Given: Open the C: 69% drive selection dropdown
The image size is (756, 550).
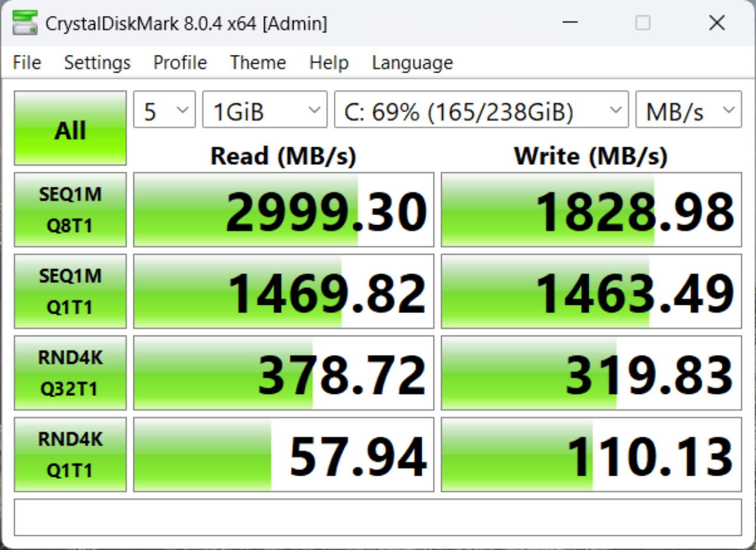Looking at the screenshot, I should click(481, 109).
